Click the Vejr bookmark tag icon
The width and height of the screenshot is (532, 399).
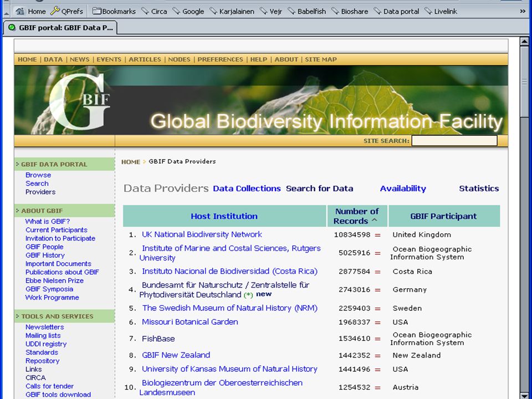pyautogui.click(x=264, y=11)
